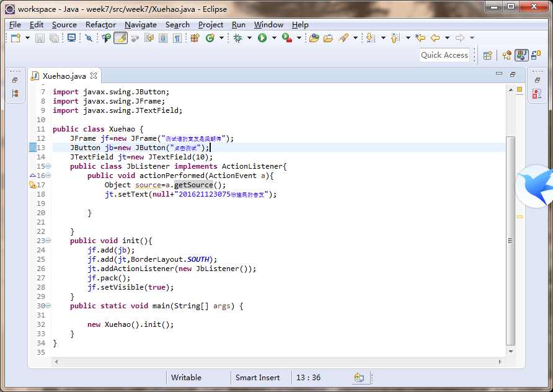Click the horizontal scrollbar right arrow
This screenshot has height=392, width=553.
(500, 362)
